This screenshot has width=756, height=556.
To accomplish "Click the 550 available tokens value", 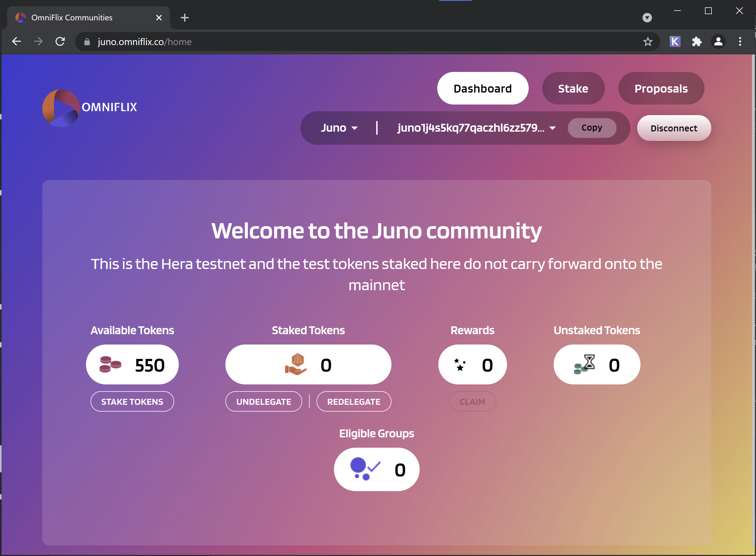I will click(x=150, y=365).
